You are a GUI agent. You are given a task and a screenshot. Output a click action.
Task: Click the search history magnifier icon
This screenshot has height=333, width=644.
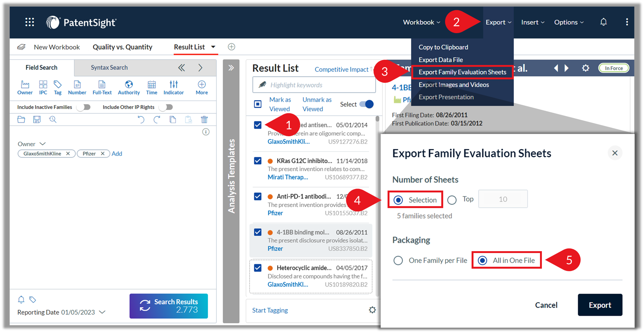(53, 120)
